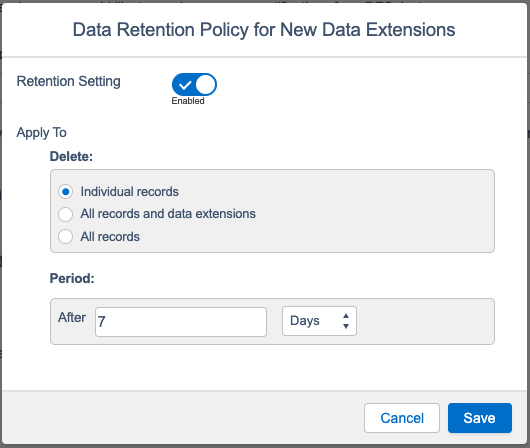530x448 pixels.
Task: Click the Delete: section heading
Action: (71, 156)
